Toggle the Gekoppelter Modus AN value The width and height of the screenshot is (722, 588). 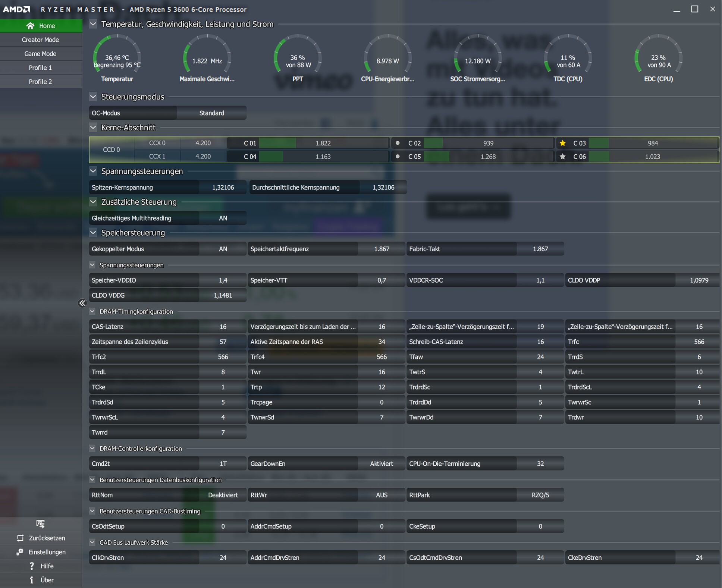223,249
